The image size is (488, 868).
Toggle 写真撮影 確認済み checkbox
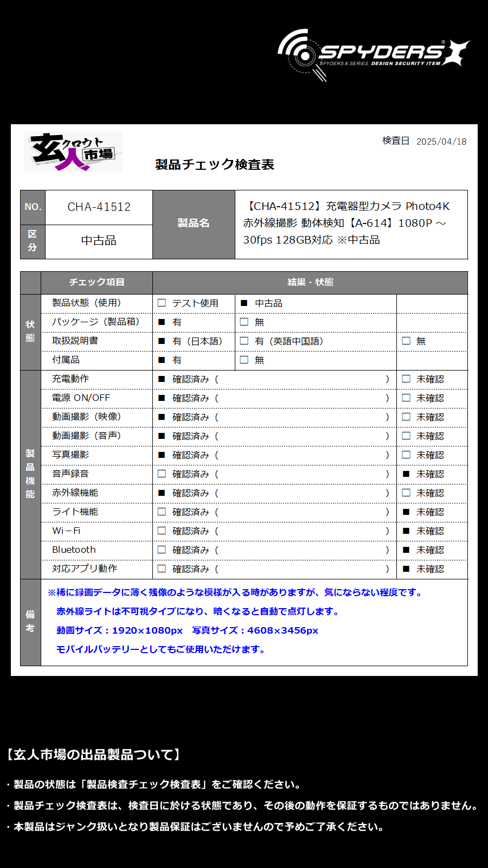162,455
